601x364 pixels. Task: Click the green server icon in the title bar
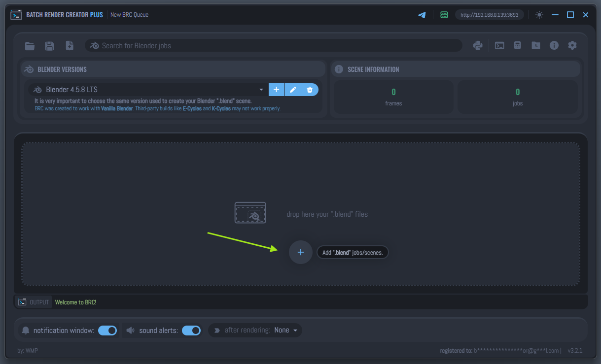444,15
